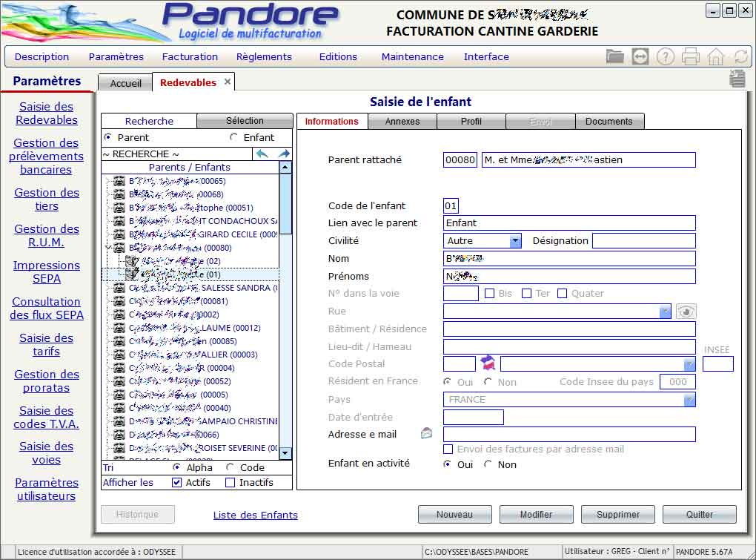
Task: Click the Modifier button
Action: (536, 514)
